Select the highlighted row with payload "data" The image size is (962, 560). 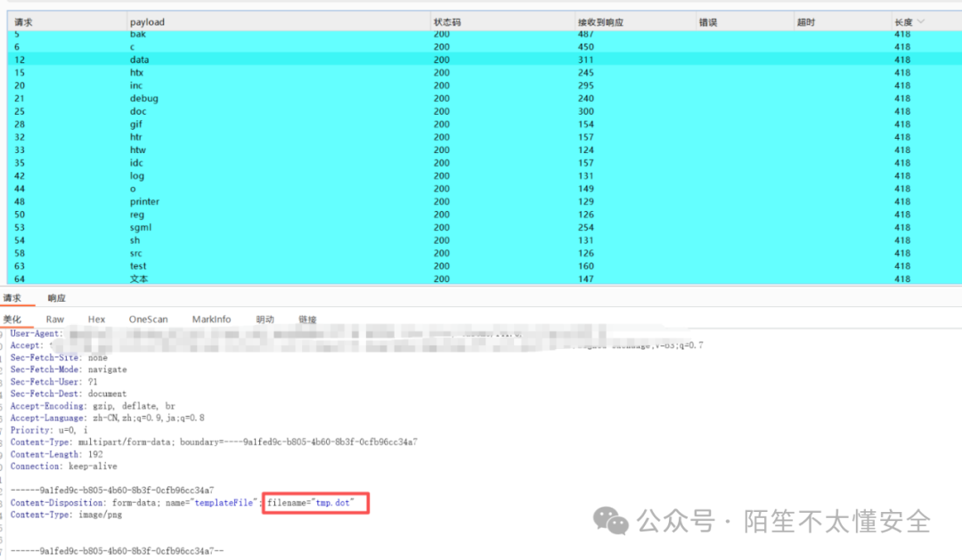pos(485,60)
